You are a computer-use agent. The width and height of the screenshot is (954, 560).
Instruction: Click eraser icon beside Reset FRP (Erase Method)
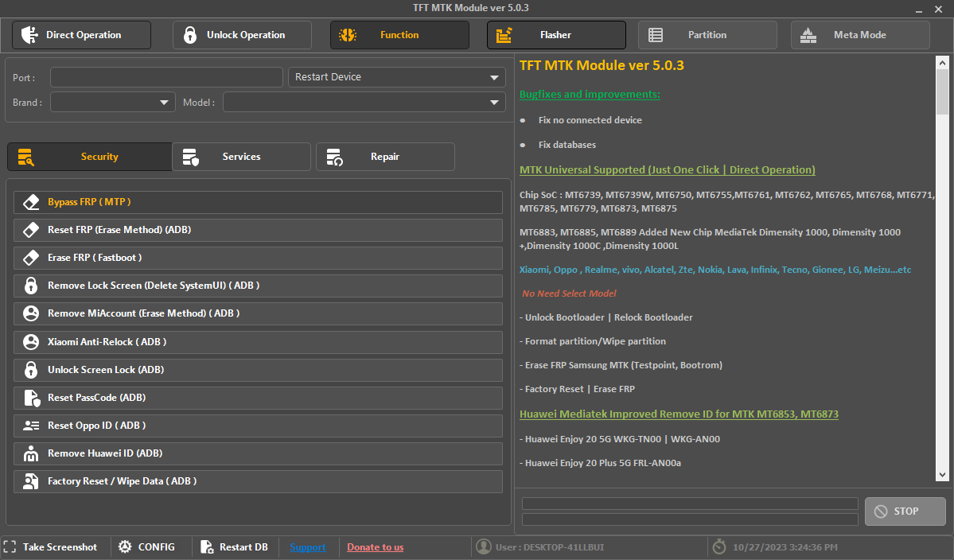(x=31, y=230)
